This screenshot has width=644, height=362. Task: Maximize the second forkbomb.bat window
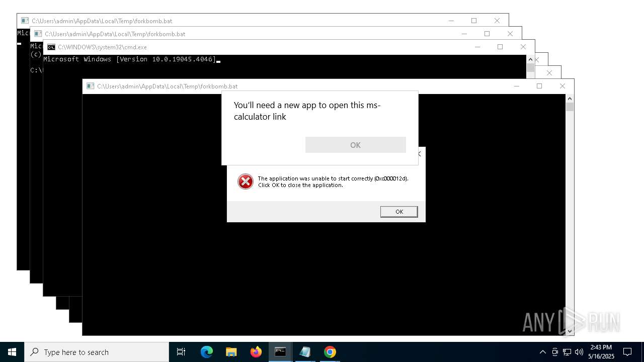[x=487, y=34]
